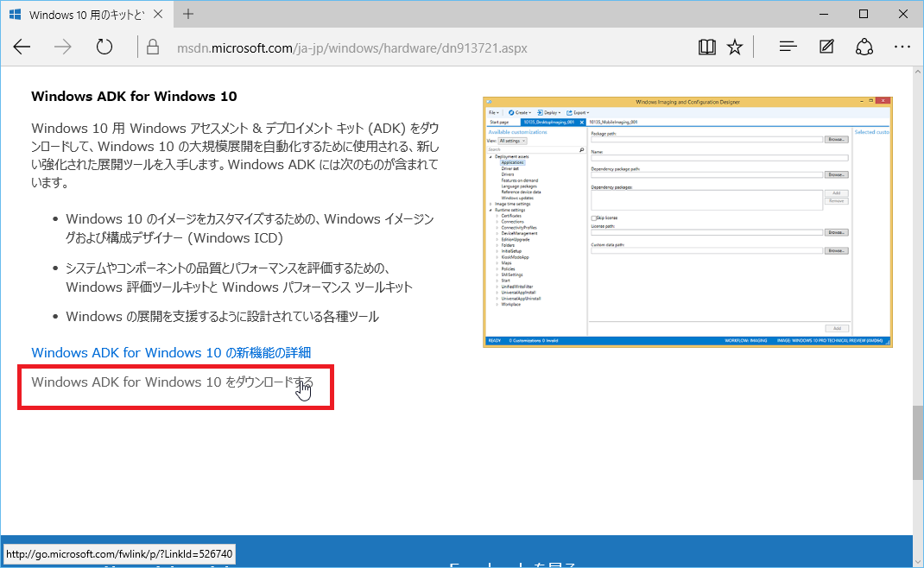
Task: Close the Windows 10 用のキット tab
Action: [x=158, y=14]
